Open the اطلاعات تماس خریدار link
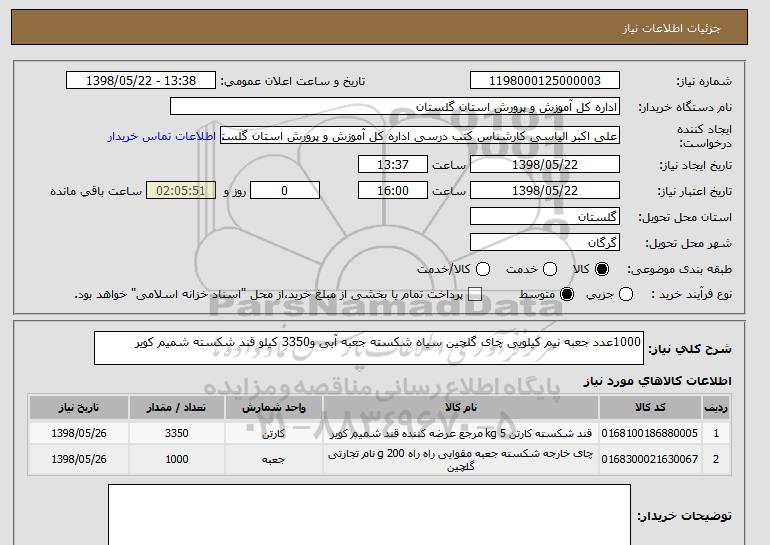The width and height of the screenshot is (770, 545). click(x=162, y=136)
